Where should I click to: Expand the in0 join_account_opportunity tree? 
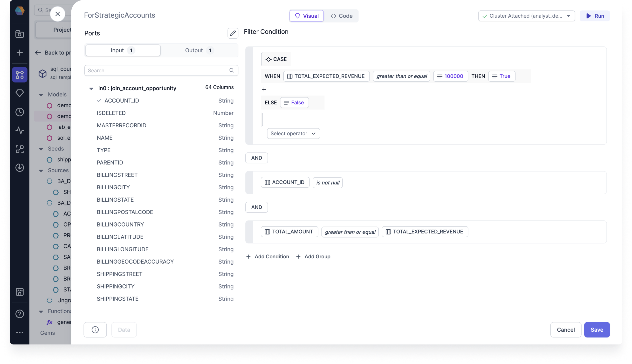click(x=91, y=88)
